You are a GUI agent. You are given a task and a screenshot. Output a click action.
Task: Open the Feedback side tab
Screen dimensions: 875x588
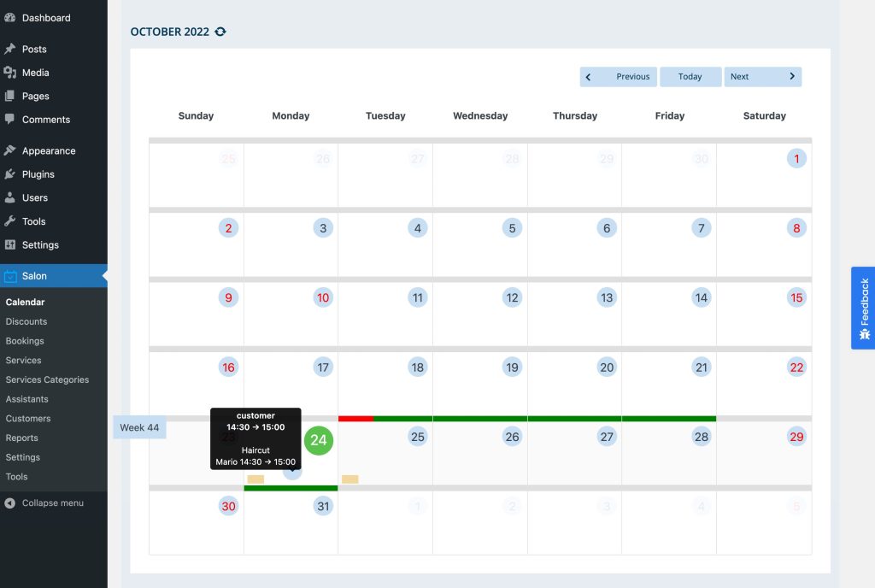[863, 308]
